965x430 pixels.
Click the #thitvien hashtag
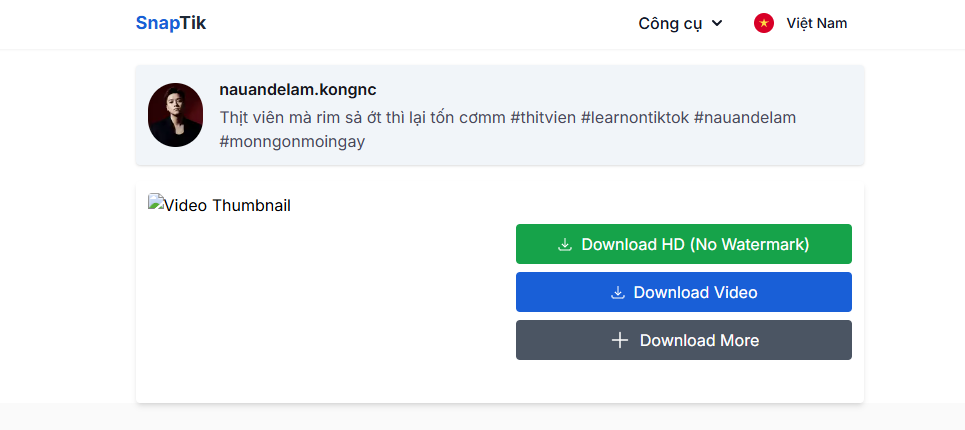542,117
